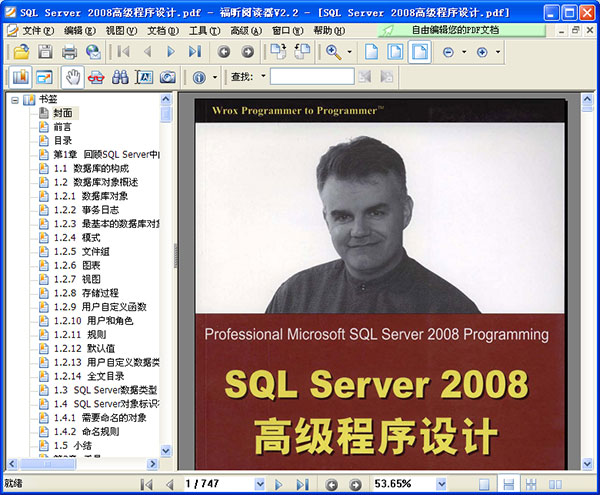Screen dimensions: 600x495
Task: Click the next view round button in toolbar
Action: (x=248, y=52)
